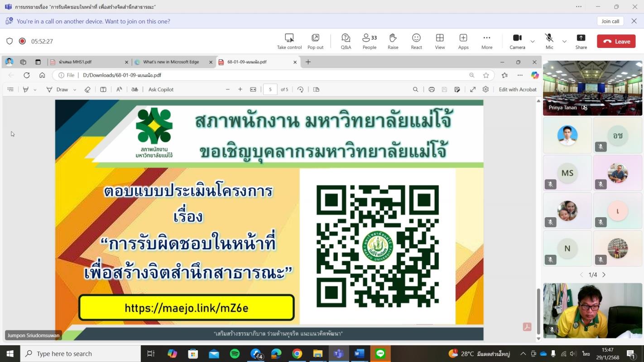644x362 pixels.
Task: Click the Join call button in the banner
Action: tap(610, 21)
